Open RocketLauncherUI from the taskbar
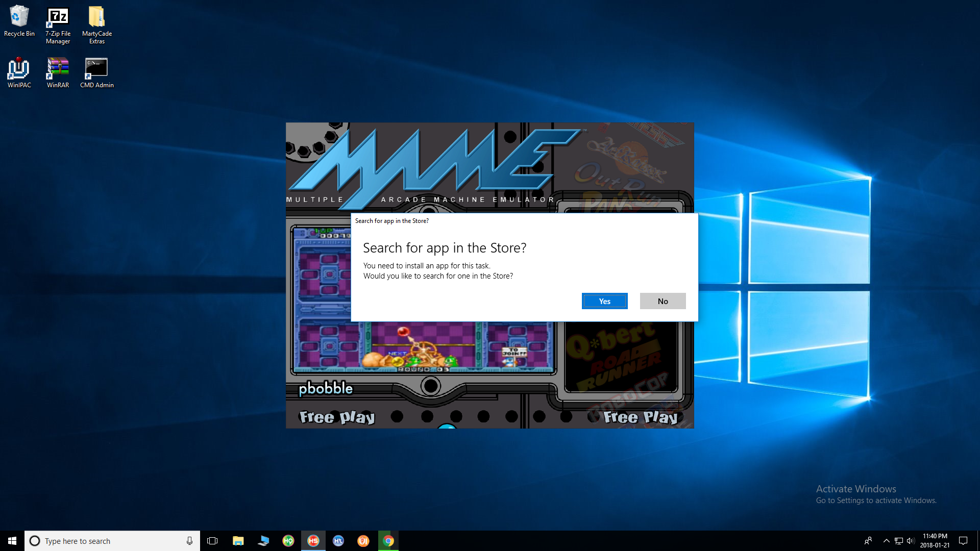The height and width of the screenshot is (551, 980). click(363, 540)
